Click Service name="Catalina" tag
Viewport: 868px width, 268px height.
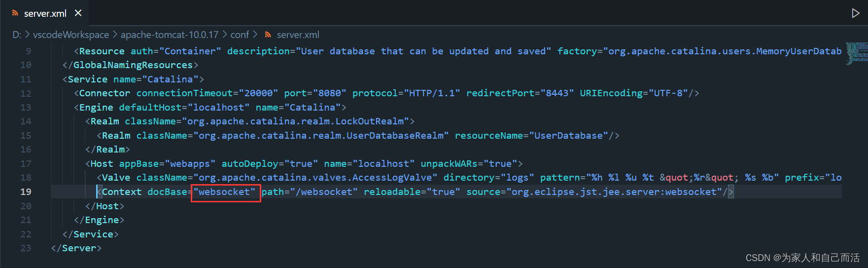[133, 79]
